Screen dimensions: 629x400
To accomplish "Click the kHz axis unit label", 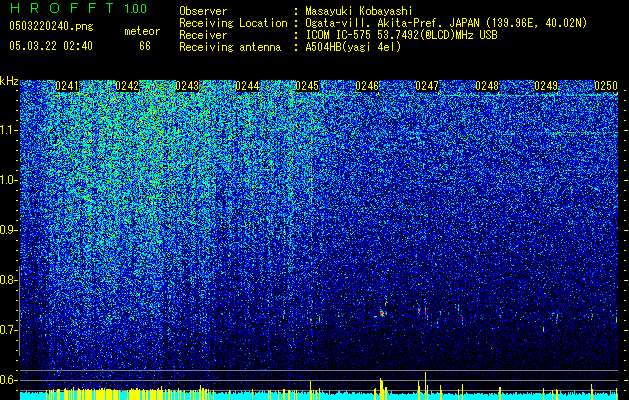I will click(9, 81).
